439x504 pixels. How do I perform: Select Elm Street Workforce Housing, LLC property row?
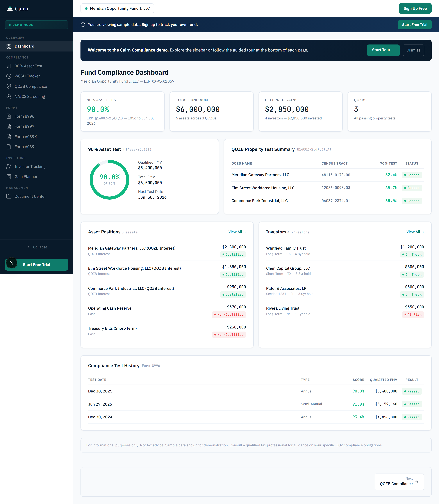pos(328,188)
